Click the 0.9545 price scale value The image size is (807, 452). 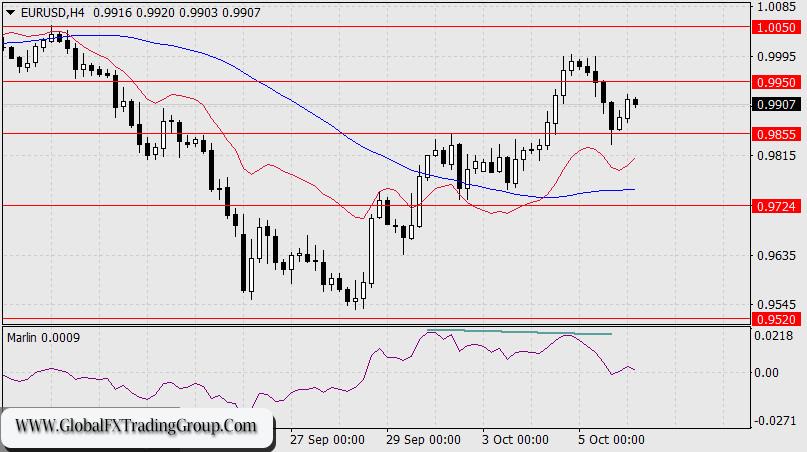pos(777,305)
